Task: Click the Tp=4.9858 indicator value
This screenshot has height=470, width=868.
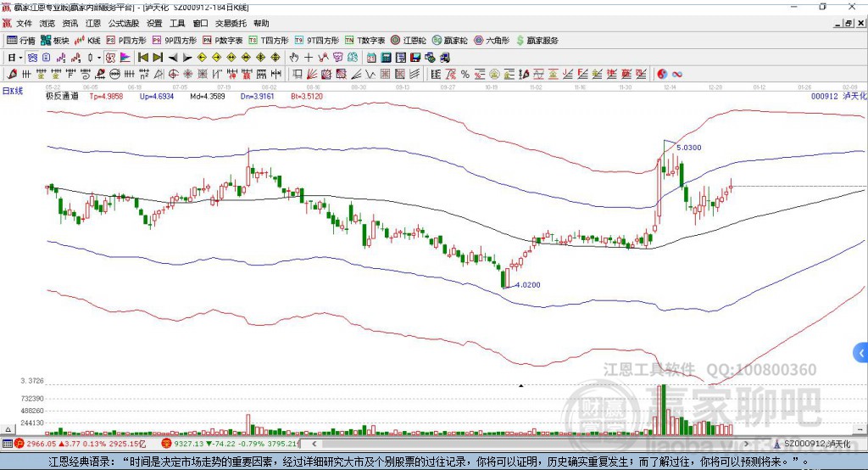Action: tap(106, 96)
